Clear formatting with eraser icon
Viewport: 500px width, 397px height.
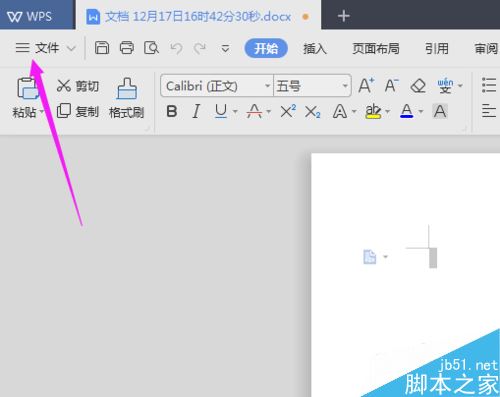click(418, 86)
